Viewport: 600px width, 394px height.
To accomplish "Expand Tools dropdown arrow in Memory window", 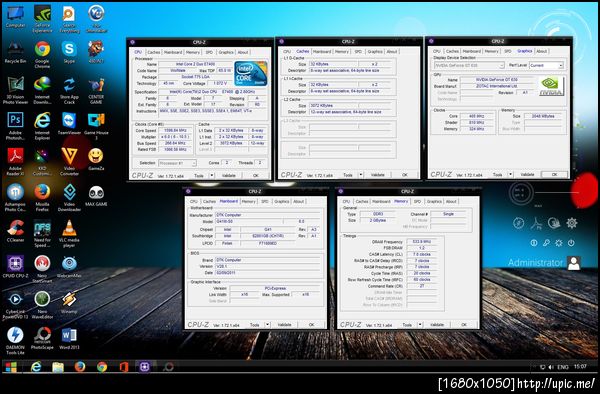I will pyautogui.click(x=420, y=325).
